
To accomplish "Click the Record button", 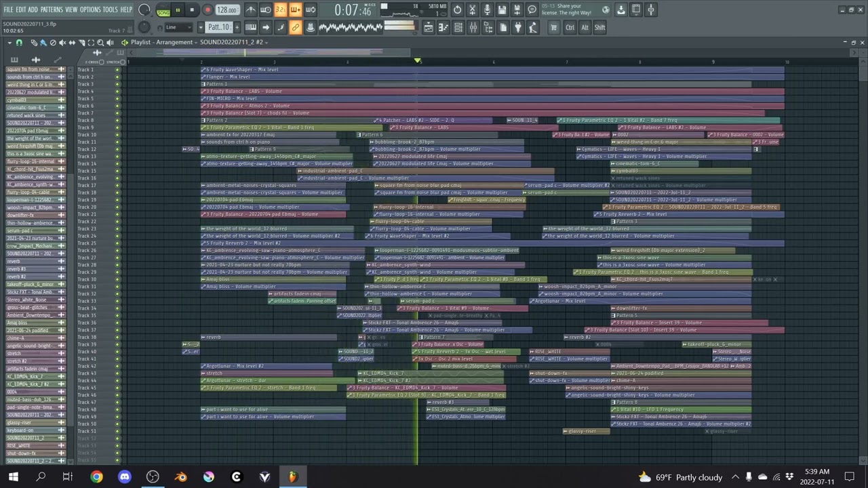I will tap(208, 9).
